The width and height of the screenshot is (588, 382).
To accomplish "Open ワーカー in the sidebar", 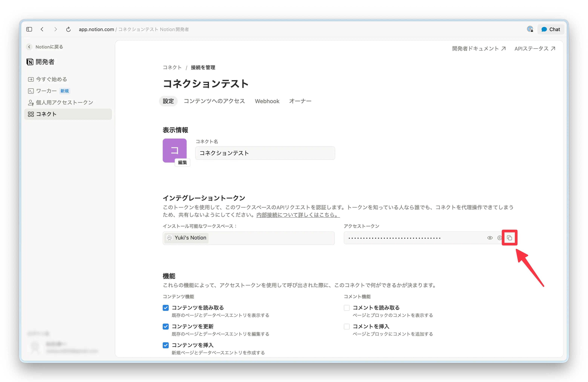I will [x=68, y=91].
